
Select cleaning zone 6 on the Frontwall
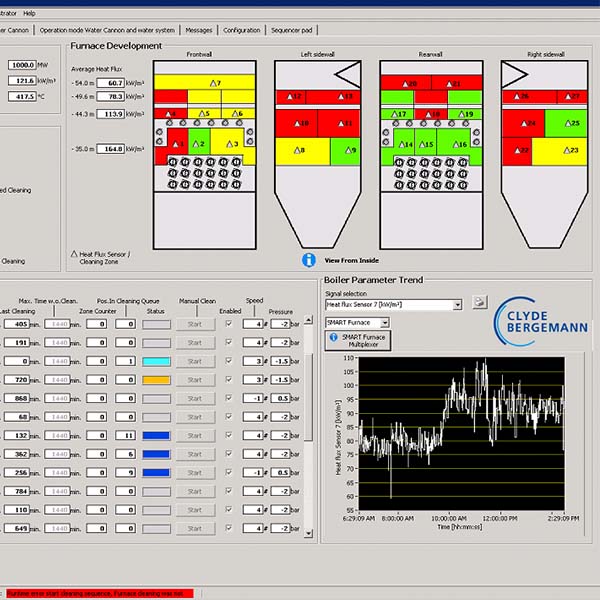pyautogui.click(x=238, y=114)
